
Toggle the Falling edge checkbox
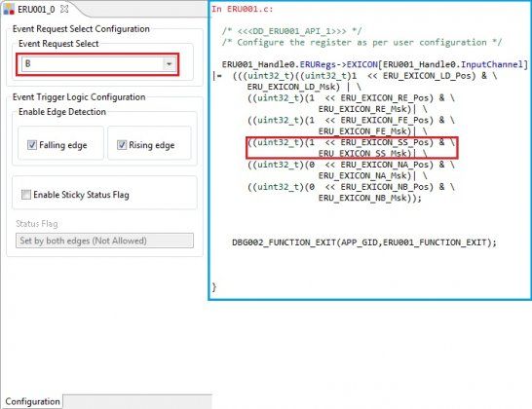[x=32, y=145]
